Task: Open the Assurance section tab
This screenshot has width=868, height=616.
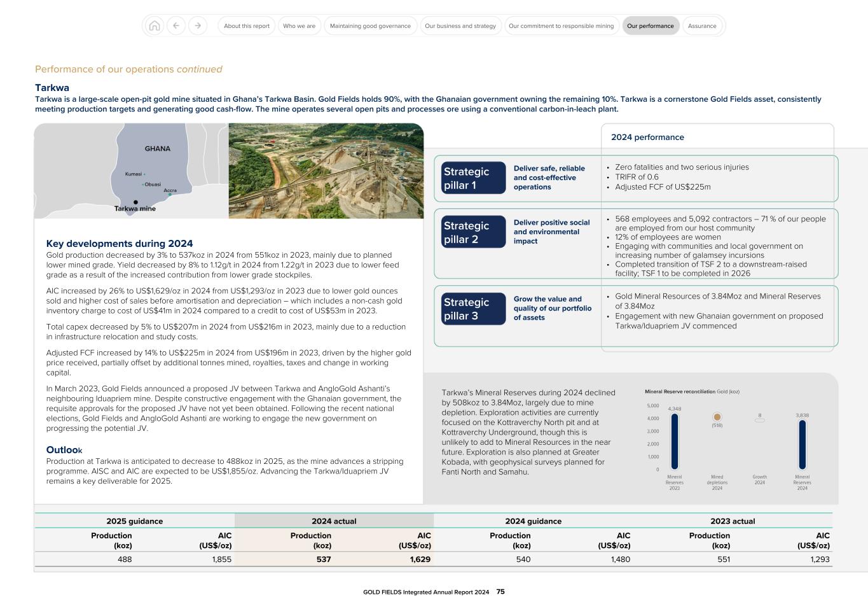Action: coord(702,25)
